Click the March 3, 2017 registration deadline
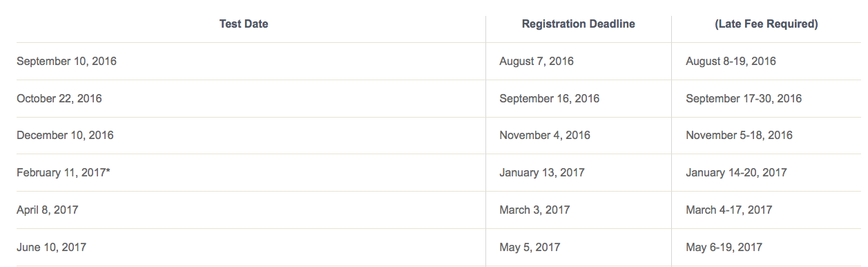This screenshot has height=267, width=868. pyautogui.click(x=534, y=210)
